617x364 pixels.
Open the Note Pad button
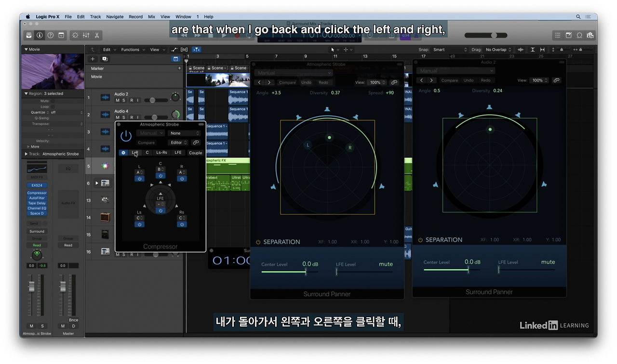[x=569, y=35]
